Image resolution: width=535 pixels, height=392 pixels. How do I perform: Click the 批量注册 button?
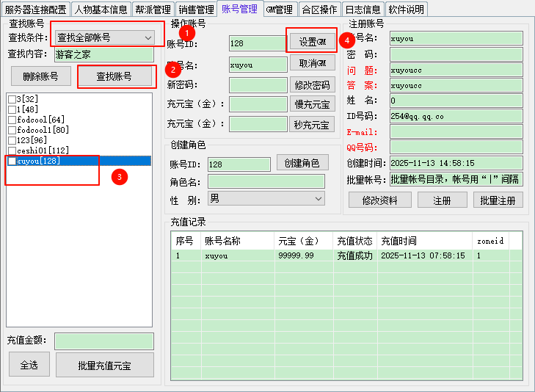click(x=498, y=200)
